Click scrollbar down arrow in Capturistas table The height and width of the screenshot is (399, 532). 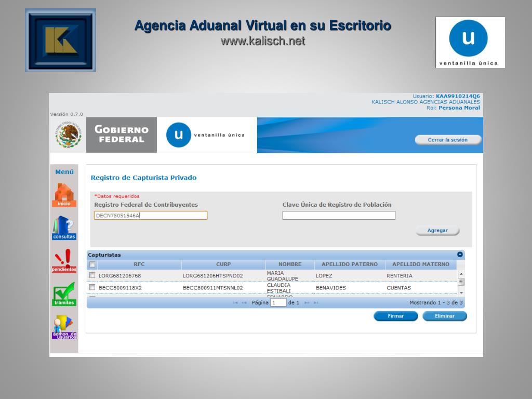[x=461, y=292]
